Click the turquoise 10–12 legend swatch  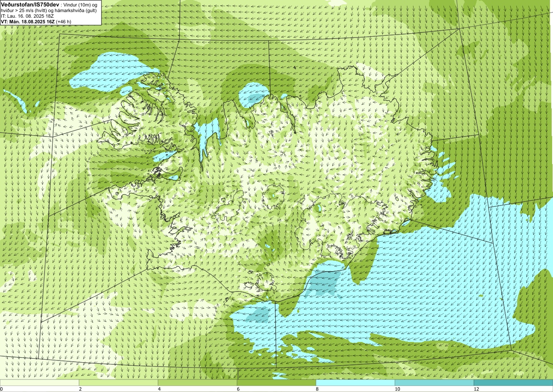coord(434,383)
